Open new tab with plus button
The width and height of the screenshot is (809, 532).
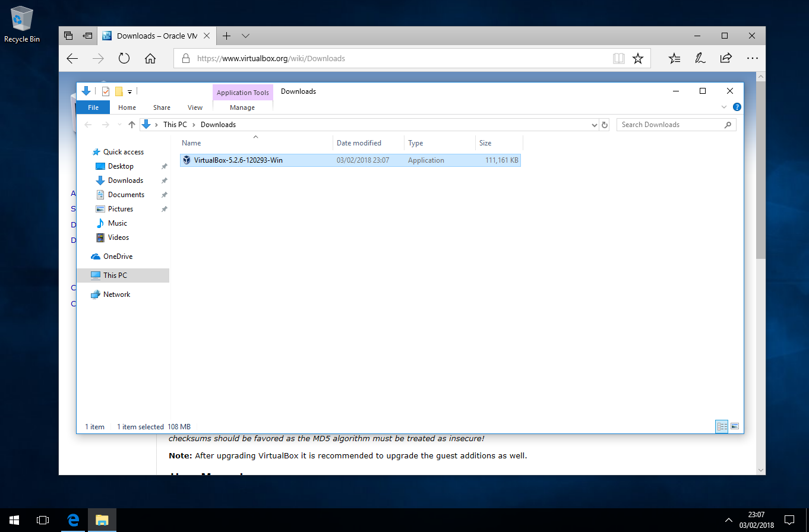[x=226, y=36]
